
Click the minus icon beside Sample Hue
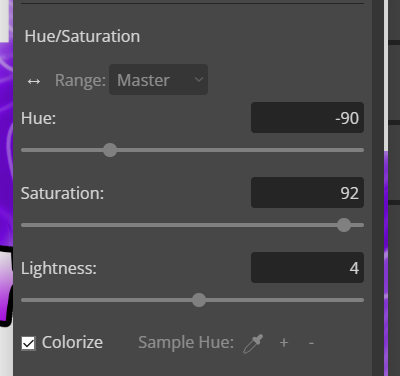pos(311,343)
